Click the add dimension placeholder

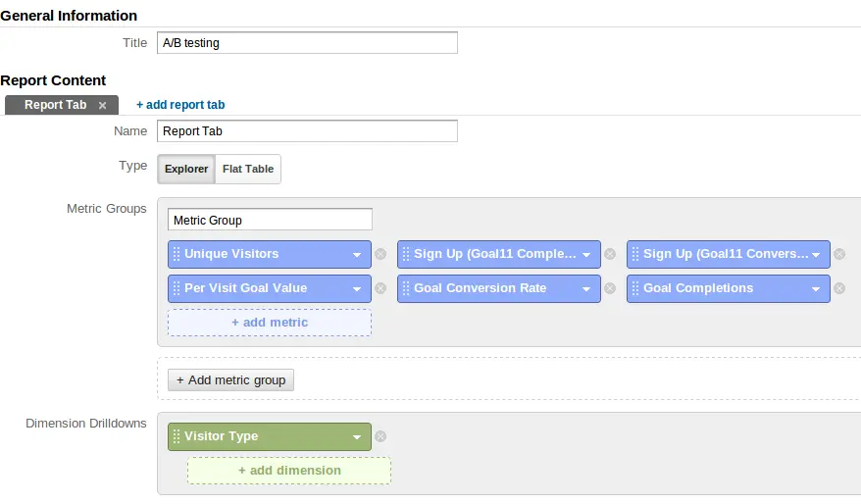tap(289, 471)
